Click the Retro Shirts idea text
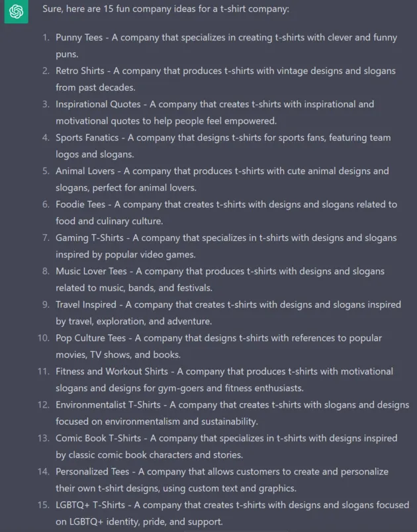Viewport: 417px width, 532px height. 226,79
